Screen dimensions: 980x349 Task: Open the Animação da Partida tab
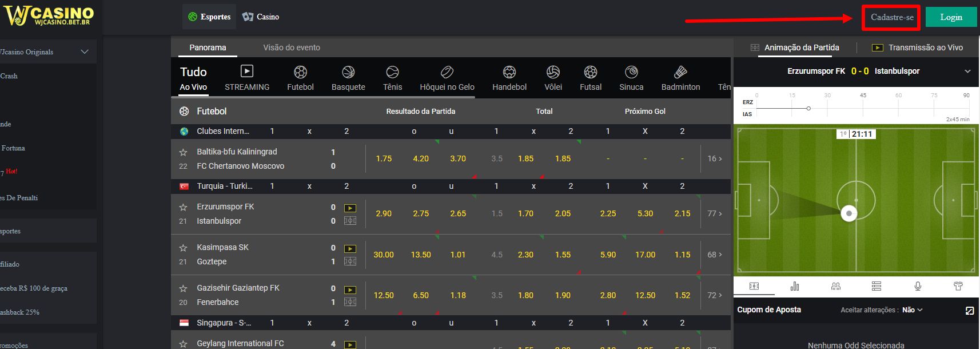pos(795,47)
